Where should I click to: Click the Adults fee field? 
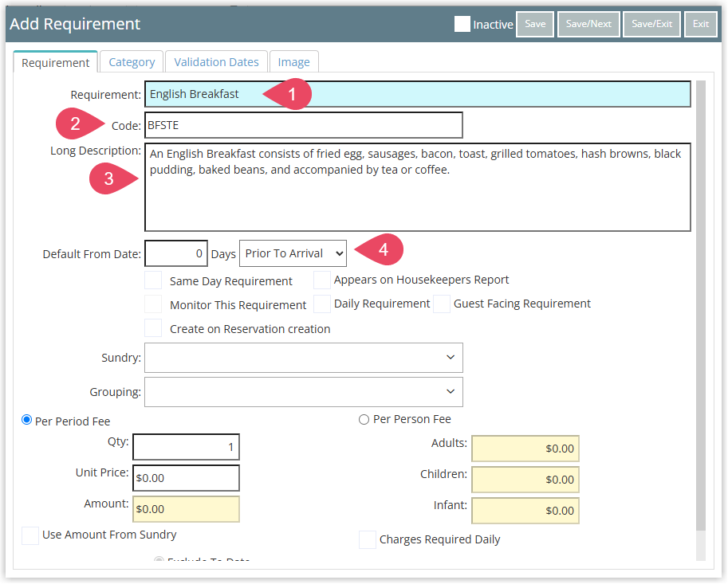525,449
